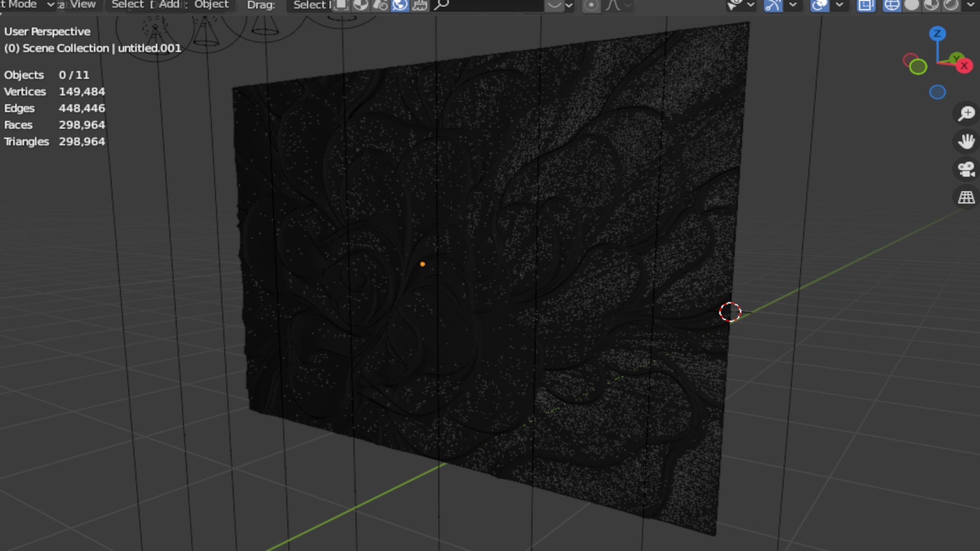Viewport: 980px width, 551px height.
Task: Open the interaction Mode dropdown
Action: 28,5
